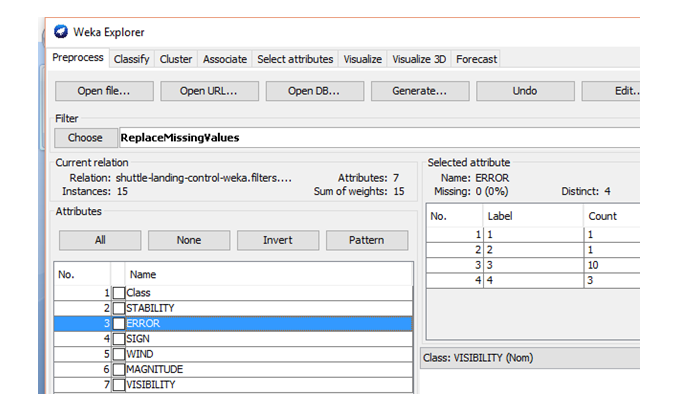Click the label 1 row in statistics table

(533, 235)
